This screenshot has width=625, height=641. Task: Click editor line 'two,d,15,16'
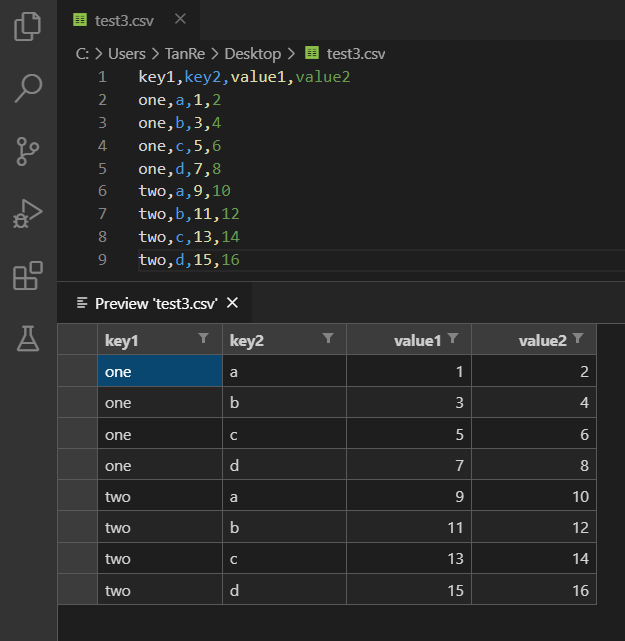(189, 260)
